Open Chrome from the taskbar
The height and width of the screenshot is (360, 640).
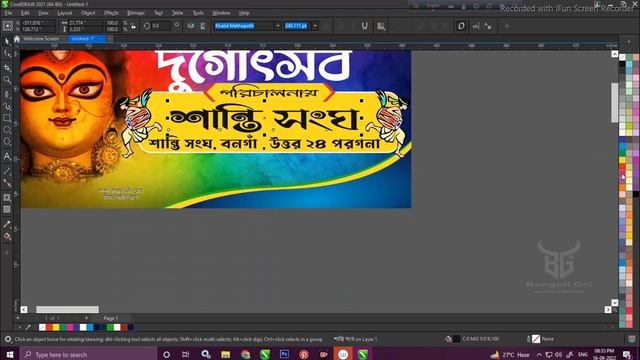245,354
